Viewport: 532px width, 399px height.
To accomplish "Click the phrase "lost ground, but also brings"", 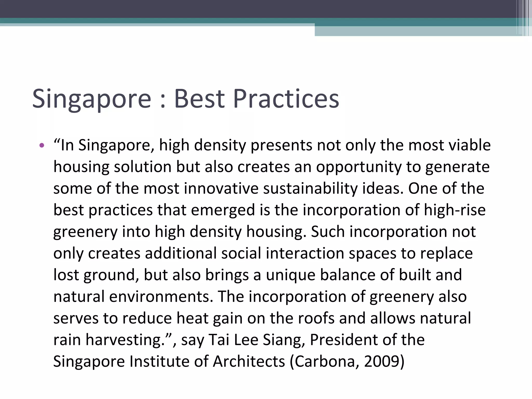I will [151, 275].
